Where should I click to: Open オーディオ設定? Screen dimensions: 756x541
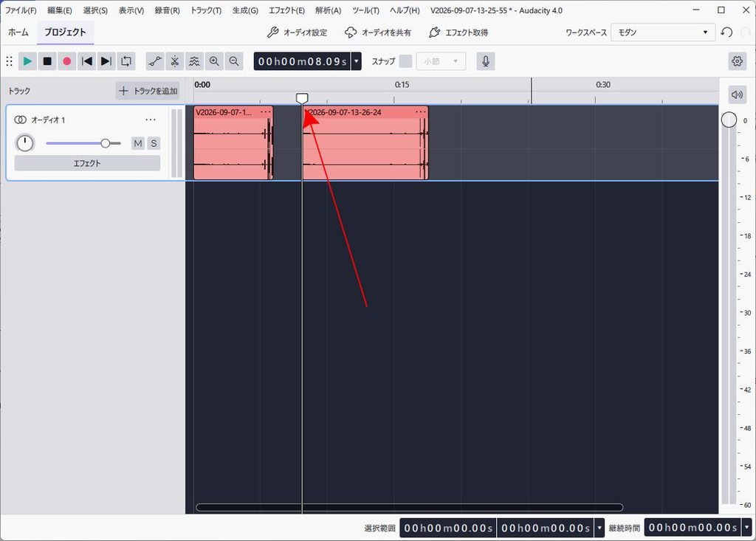pos(297,32)
